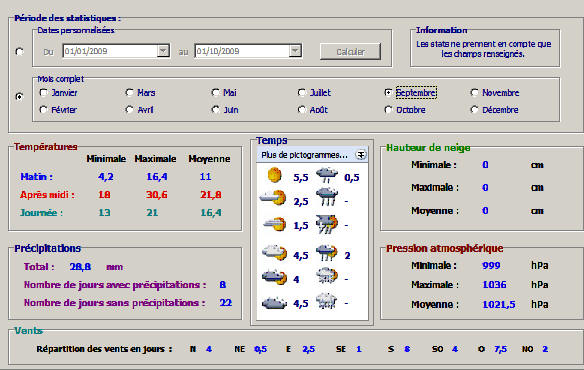Click the Matin minimum temperature 4,2
The width and height of the screenshot is (584, 370).
pyautogui.click(x=105, y=177)
